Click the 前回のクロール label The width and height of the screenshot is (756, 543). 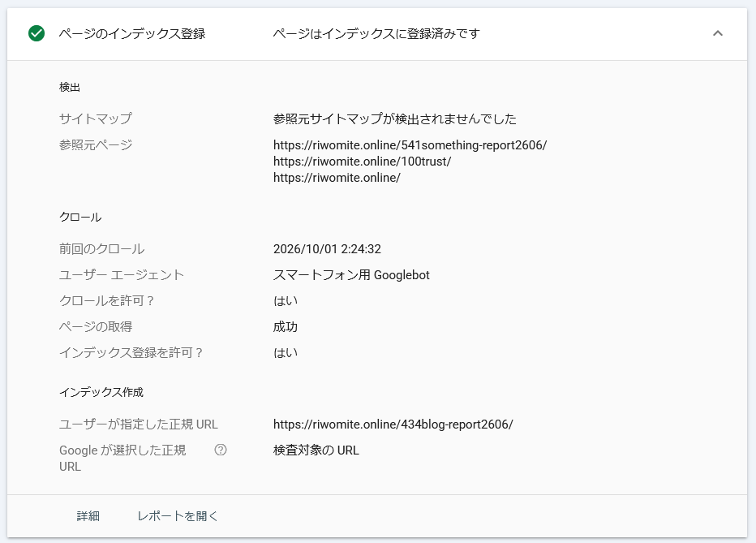(x=101, y=249)
